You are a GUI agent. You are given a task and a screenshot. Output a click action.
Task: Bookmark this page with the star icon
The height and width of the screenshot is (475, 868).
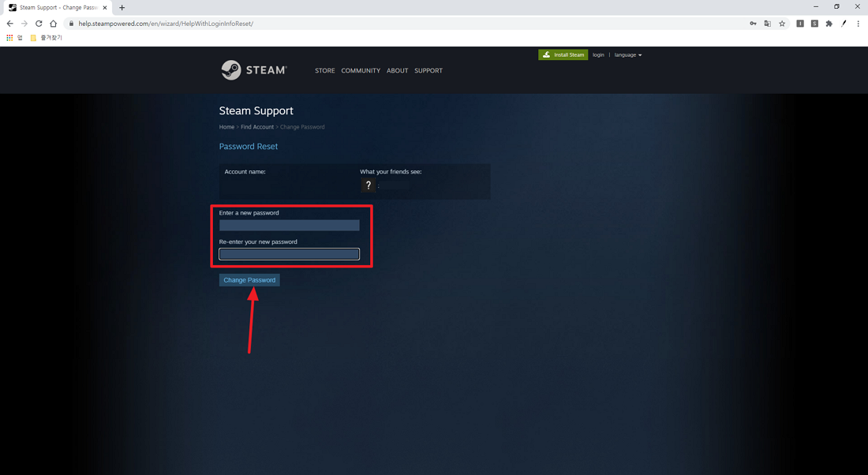click(x=782, y=23)
